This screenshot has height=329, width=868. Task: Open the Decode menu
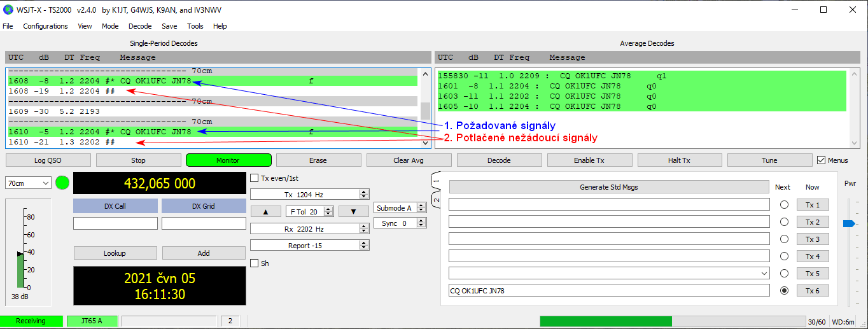tap(140, 26)
